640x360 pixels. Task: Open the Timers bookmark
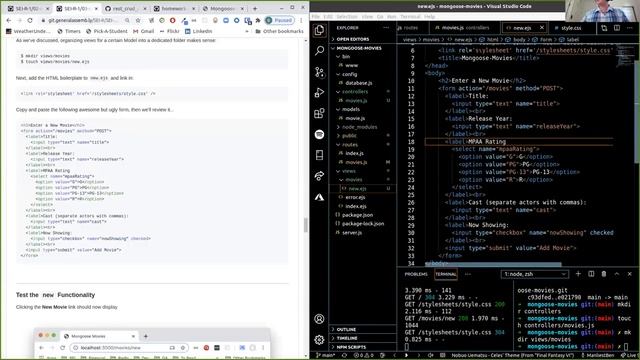[69, 31]
